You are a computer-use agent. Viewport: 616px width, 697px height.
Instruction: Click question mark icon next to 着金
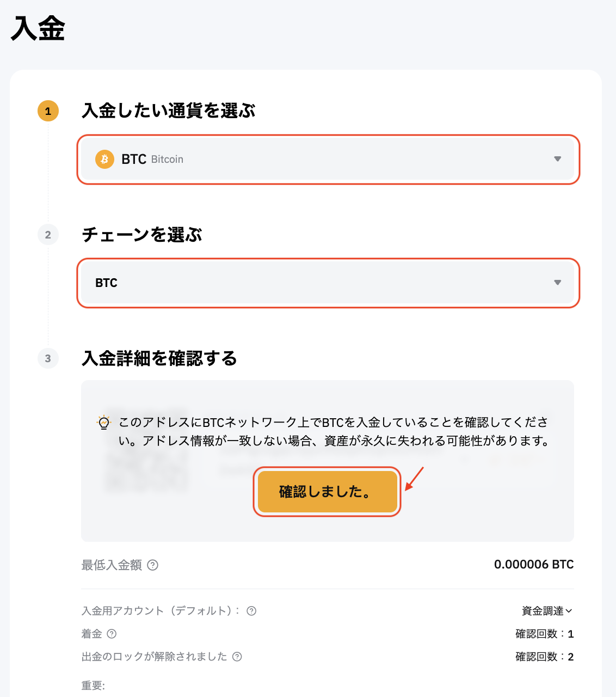(x=112, y=634)
